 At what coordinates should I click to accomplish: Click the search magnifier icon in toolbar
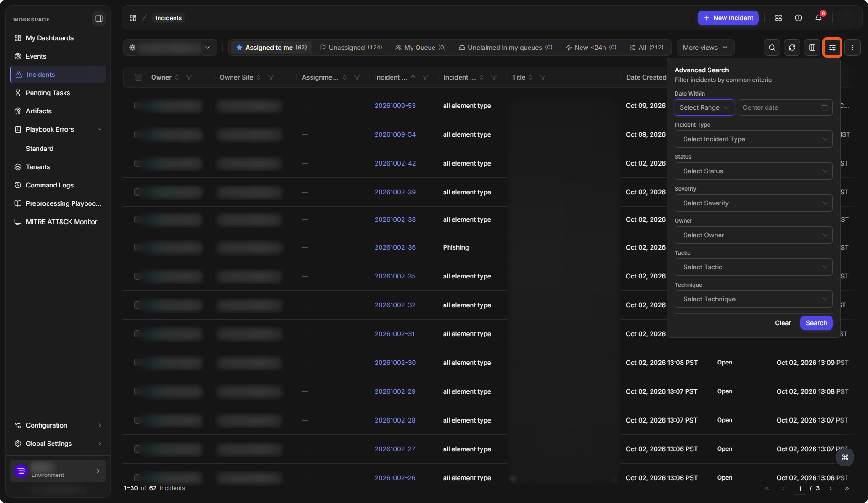[x=772, y=48]
